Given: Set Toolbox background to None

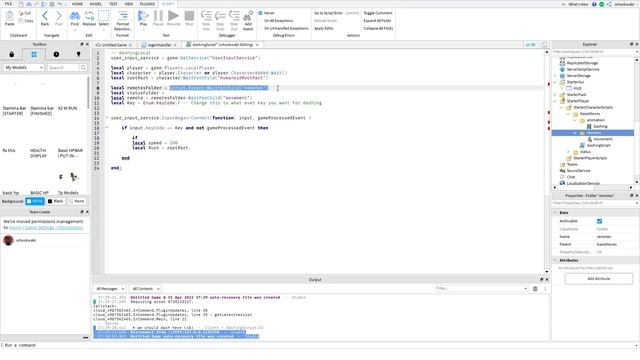Looking at the screenshot, I should coord(77,201).
